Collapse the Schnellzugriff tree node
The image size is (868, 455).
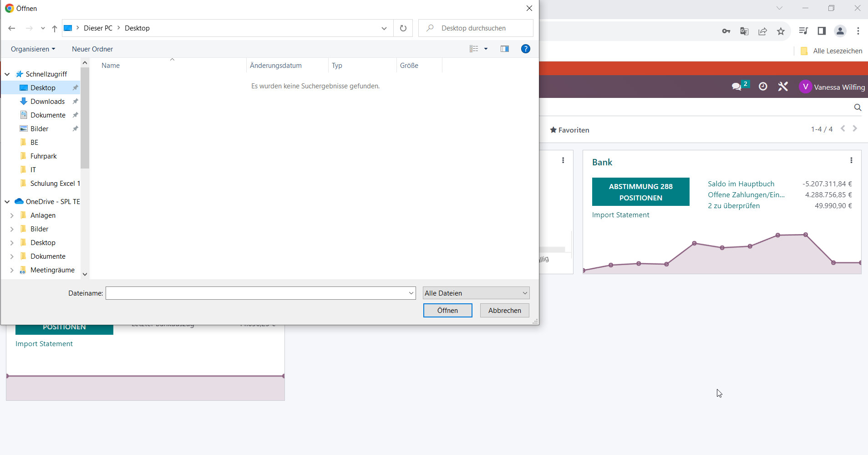click(7, 74)
